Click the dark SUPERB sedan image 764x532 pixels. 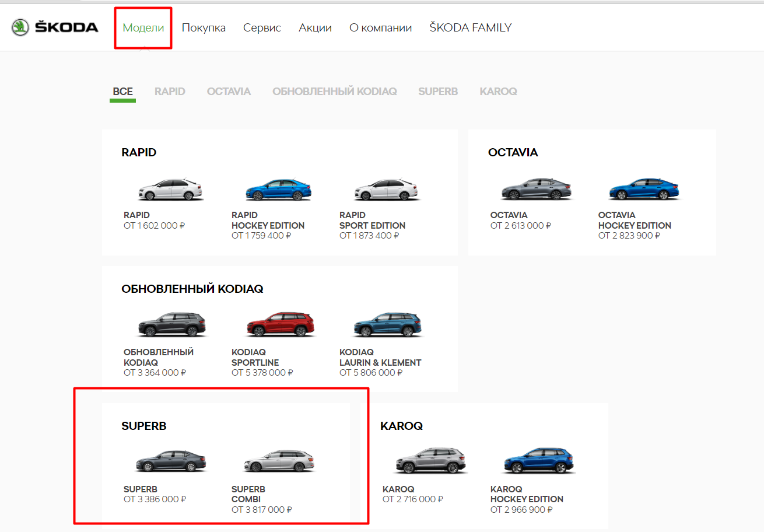point(171,462)
